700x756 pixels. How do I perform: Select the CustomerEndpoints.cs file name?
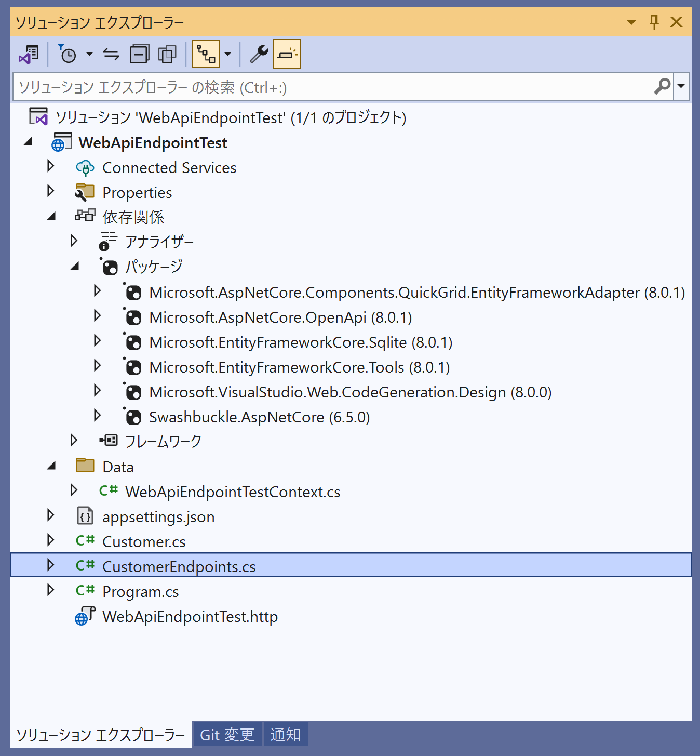pos(179,567)
